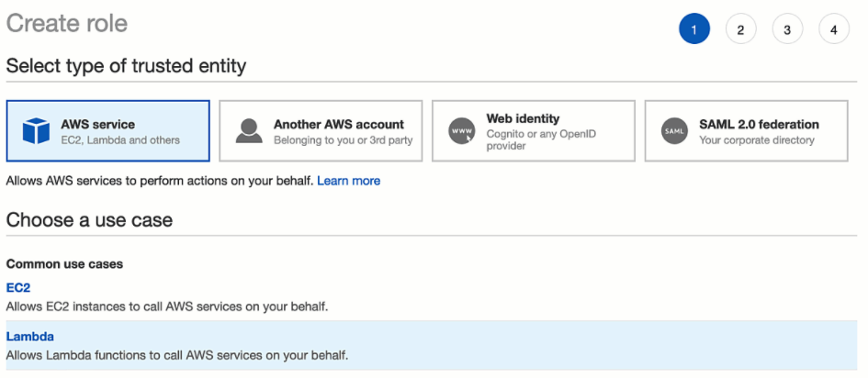The width and height of the screenshot is (868, 378).
Task: Select AWS service trusted entity card
Action: tap(108, 131)
